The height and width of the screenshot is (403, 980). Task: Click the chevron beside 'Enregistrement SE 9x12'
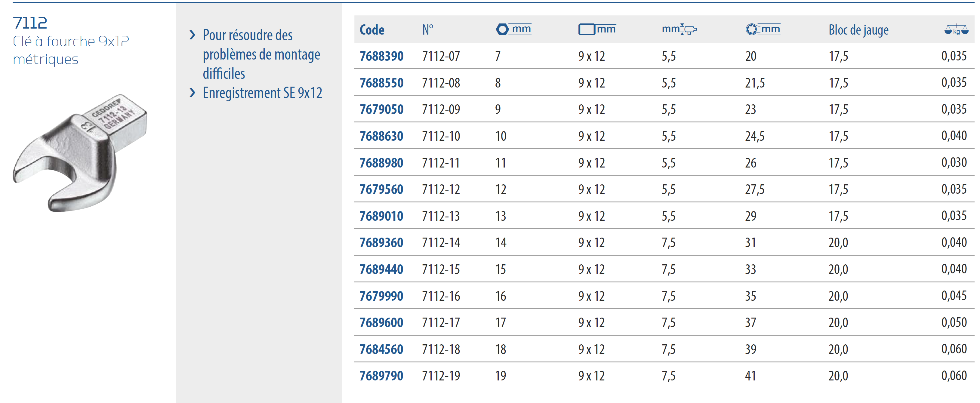pos(193,92)
